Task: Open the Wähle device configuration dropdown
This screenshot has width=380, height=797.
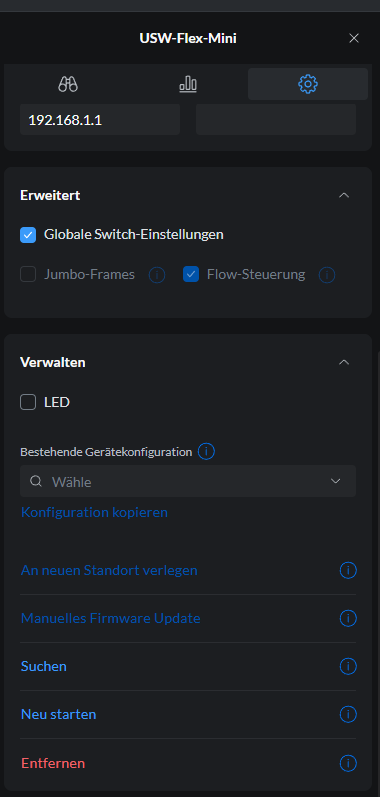Action: [x=188, y=481]
